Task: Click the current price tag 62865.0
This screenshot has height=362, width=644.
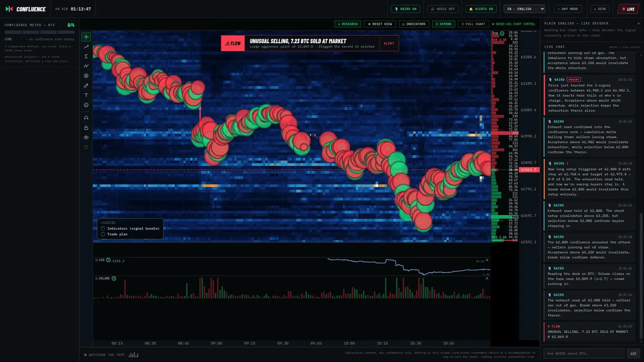Action: 529,170
